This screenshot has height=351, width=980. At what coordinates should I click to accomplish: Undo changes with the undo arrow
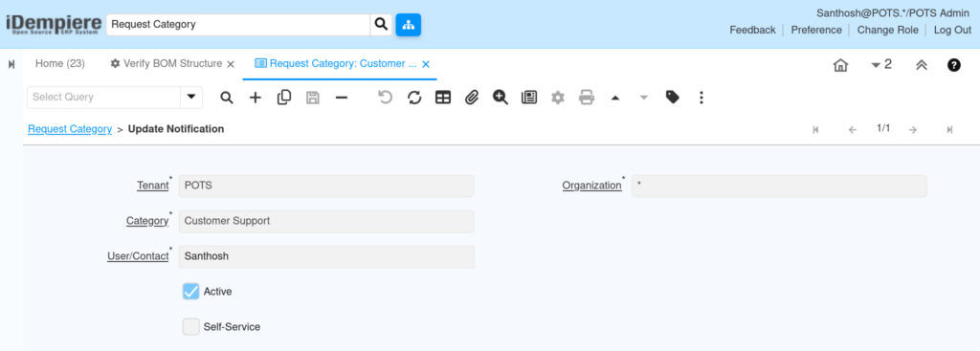point(386,98)
